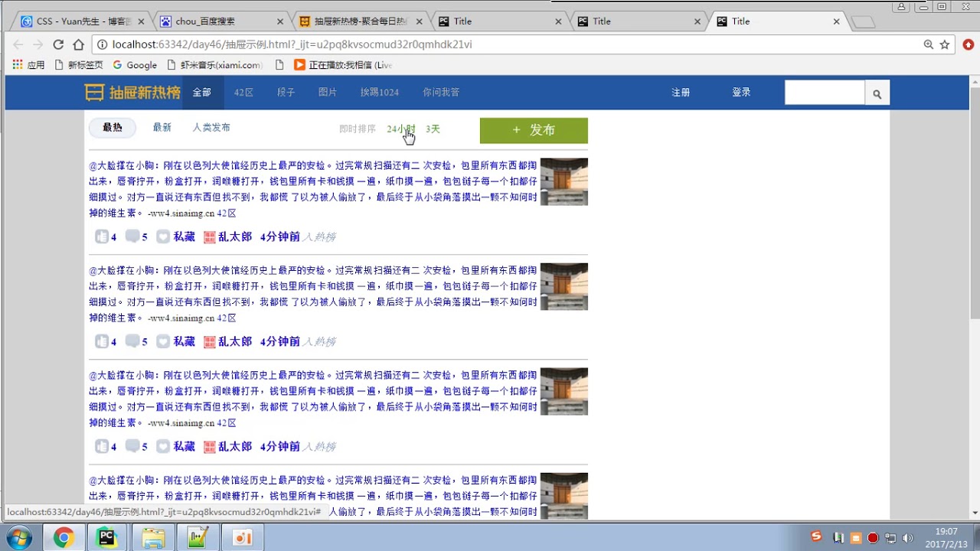
Task: Click the 全部 navigation item
Action: coord(202,93)
